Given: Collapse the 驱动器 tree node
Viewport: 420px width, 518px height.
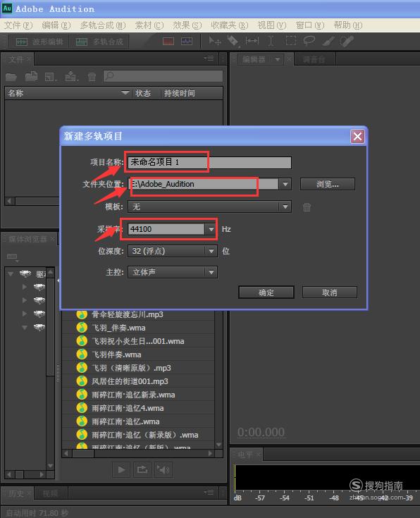Looking at the screenshot, I should (11, 274).
